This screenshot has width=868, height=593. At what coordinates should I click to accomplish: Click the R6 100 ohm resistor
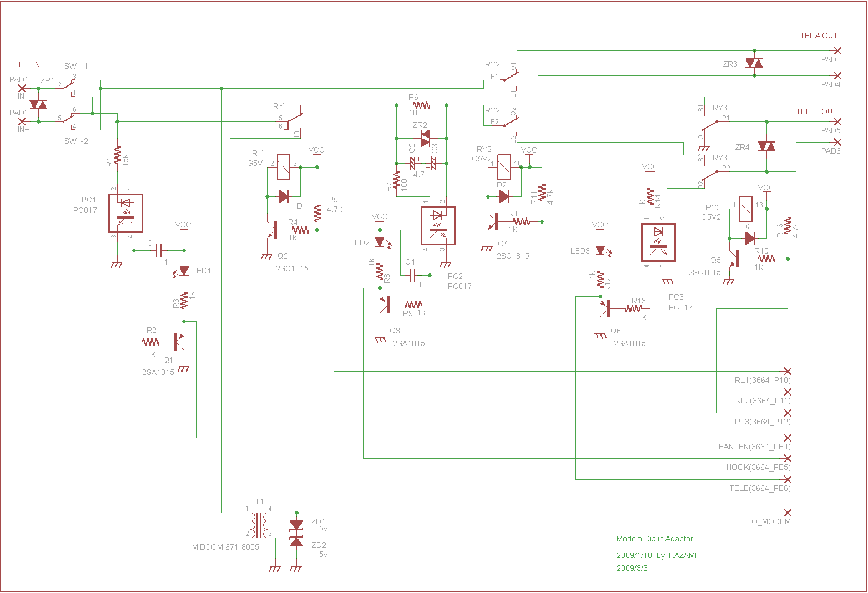[421, 105]
